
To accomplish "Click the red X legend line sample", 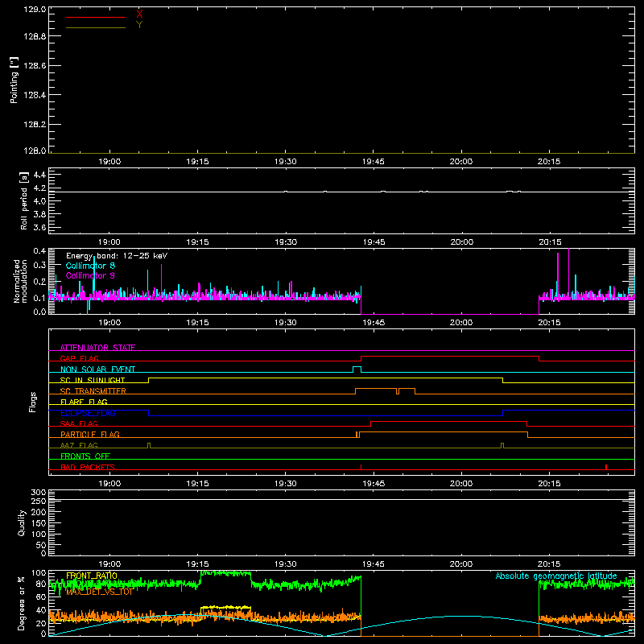I will point(96,17).
